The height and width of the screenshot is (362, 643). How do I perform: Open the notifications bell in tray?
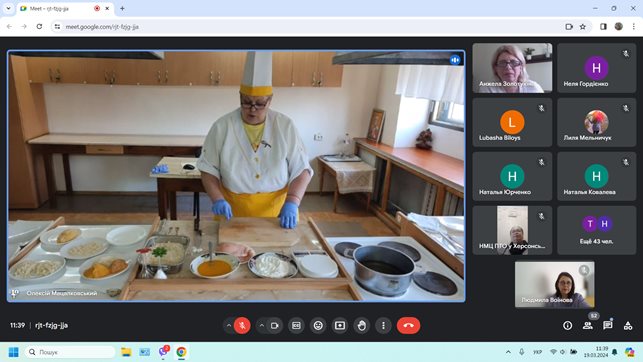click(615, 352)
